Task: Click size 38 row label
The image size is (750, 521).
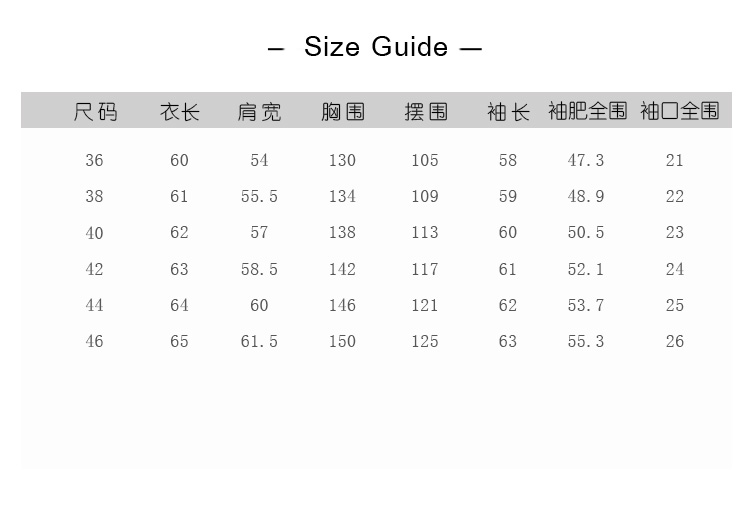Action: [x=94, y=197]
